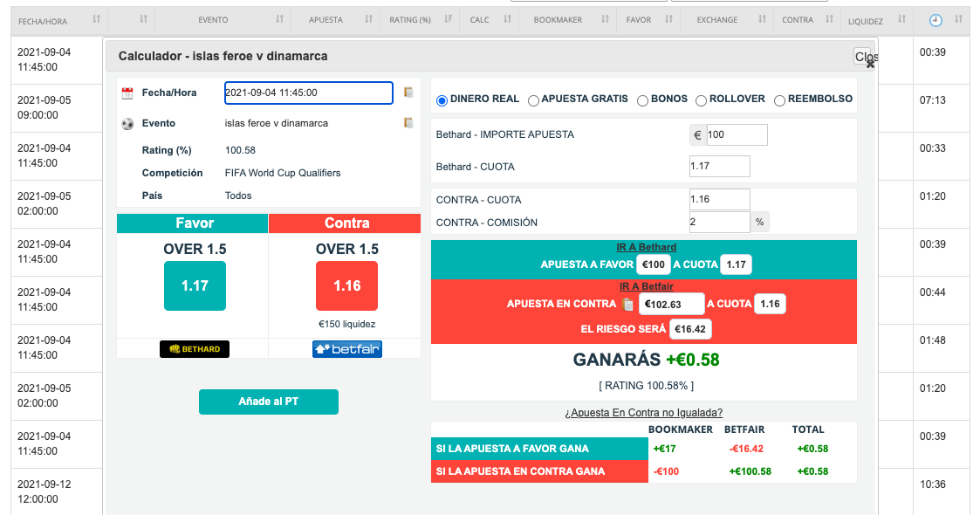Screen dimensions: 980x515
Task: Click SI LA APUESTA A FAVOR GANA row
Action: click(x=539, y=449)
